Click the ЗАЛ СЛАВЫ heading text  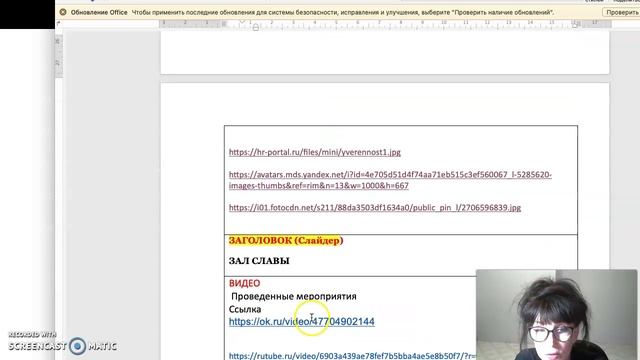[259, 261]
